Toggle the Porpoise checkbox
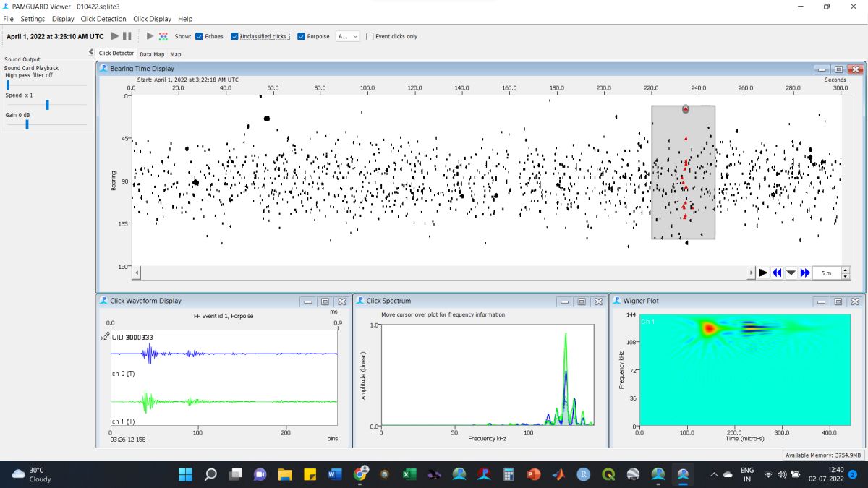The height and width of the screenshot is (488, 868). point(302,36)
